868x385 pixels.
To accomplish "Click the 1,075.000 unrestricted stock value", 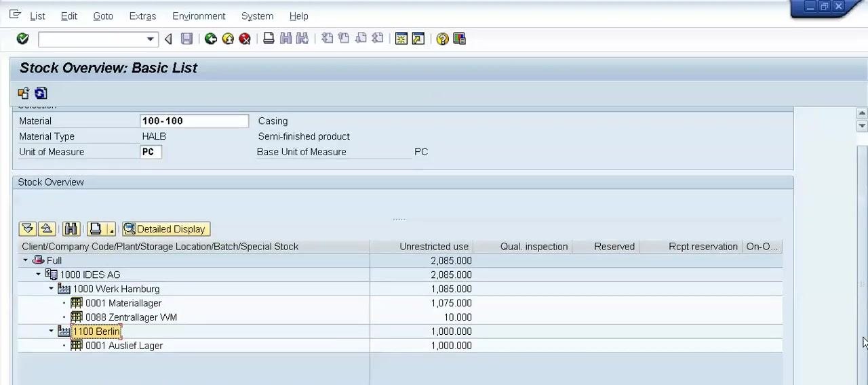I will click(x=451, y=303).
